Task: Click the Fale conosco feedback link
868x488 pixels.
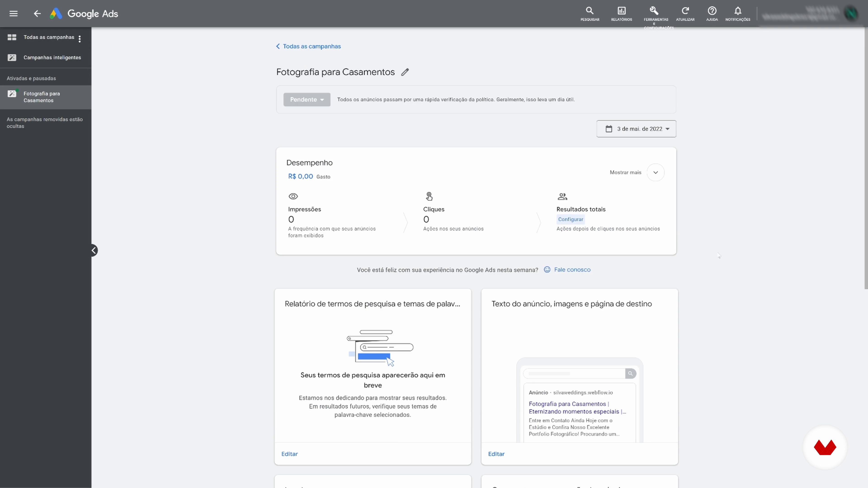Action: coord(572,270)
